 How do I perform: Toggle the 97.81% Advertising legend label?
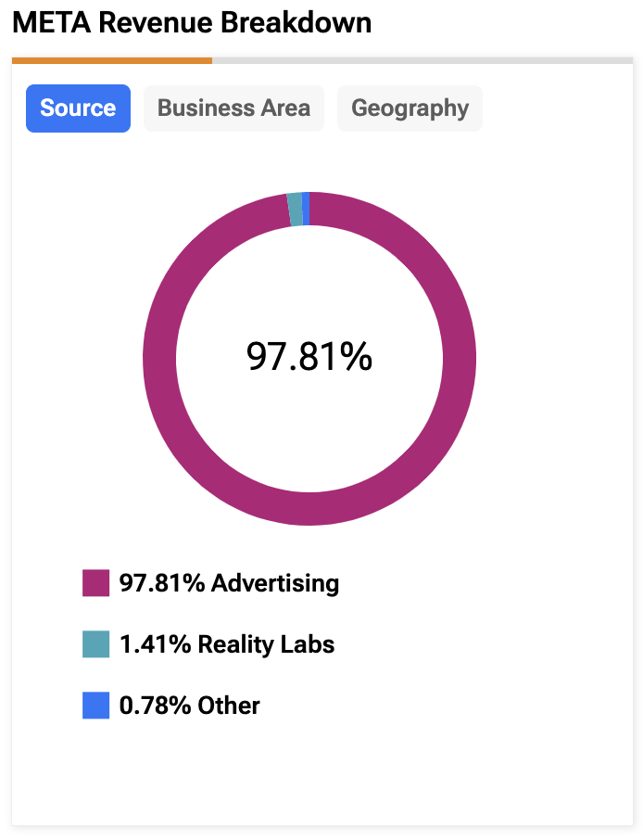pyautogui.click(x=229, y=583)
